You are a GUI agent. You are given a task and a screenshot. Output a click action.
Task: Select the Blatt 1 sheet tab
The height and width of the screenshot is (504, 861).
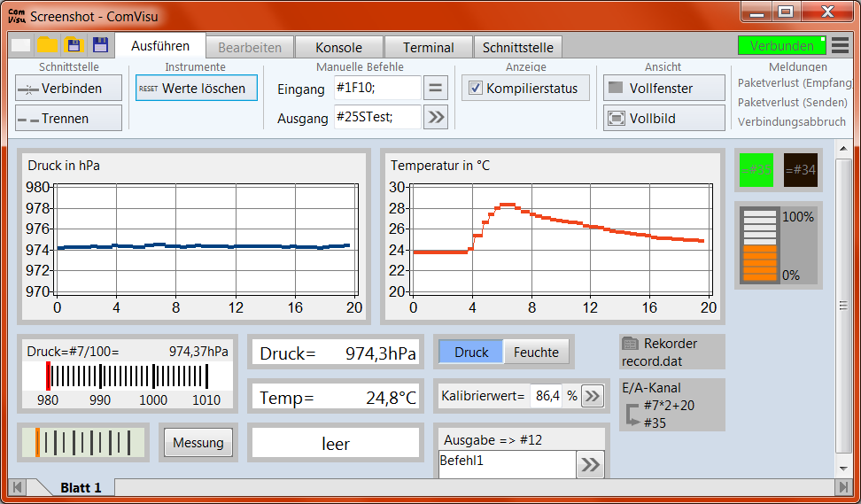click(81, 488)
